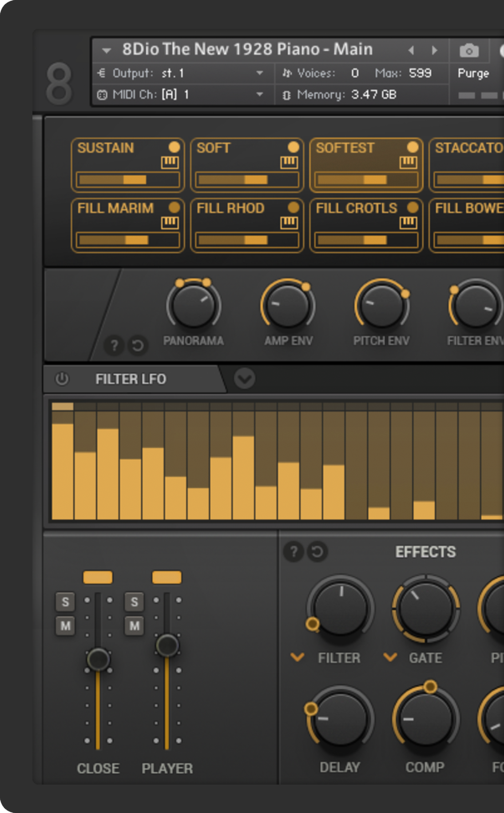Click the PANORAMA knob
504x813 pixels.
point(194,306)
